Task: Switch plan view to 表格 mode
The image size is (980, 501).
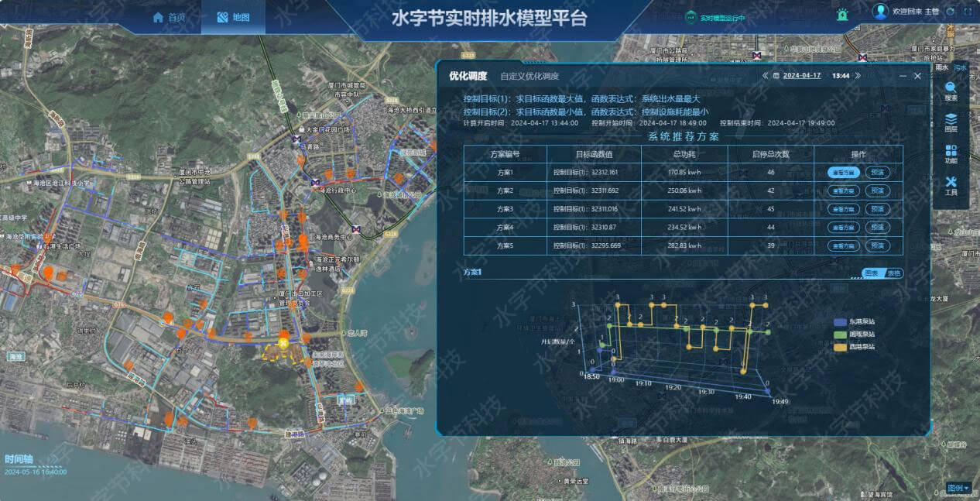Action: (893, 273)
